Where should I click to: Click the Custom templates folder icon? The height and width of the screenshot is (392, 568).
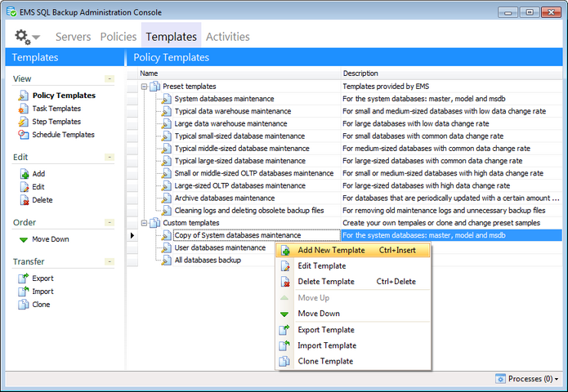pos(155,223)
